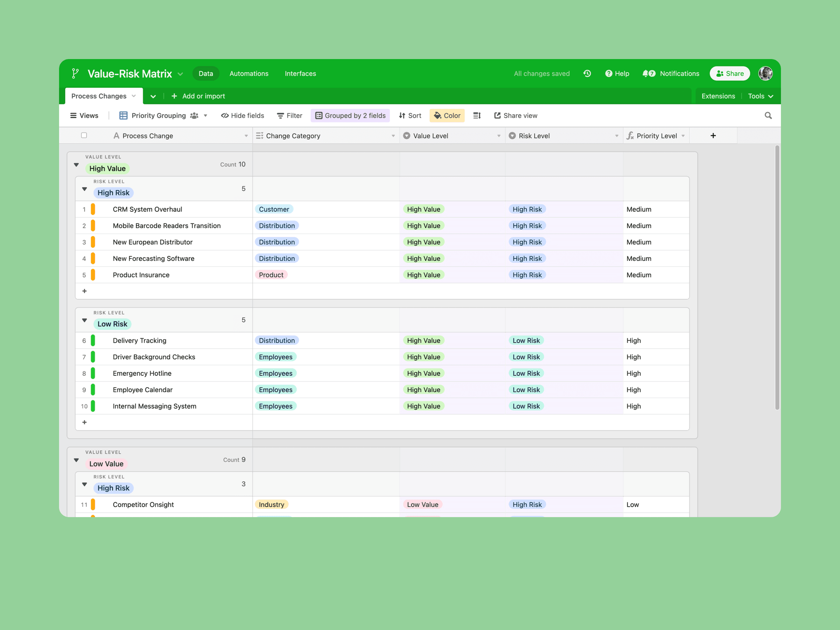
Task: Open the Tools dropdown
Action: 760,96
